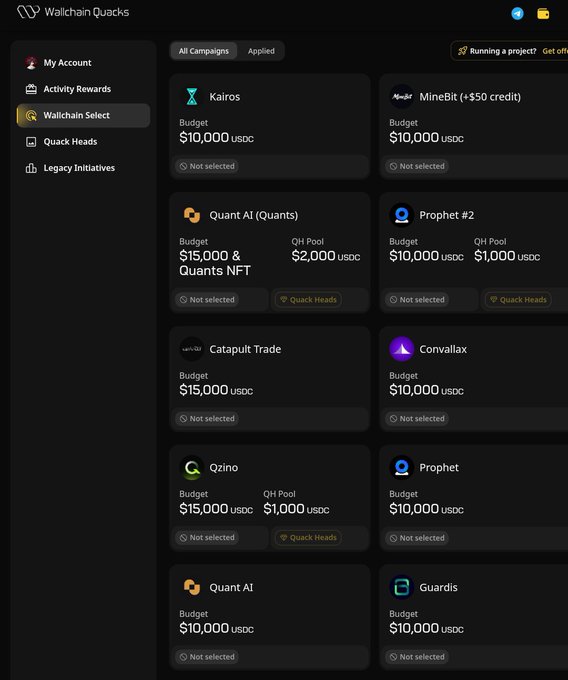Click Prophet Not selected badge

pos(417,538)
